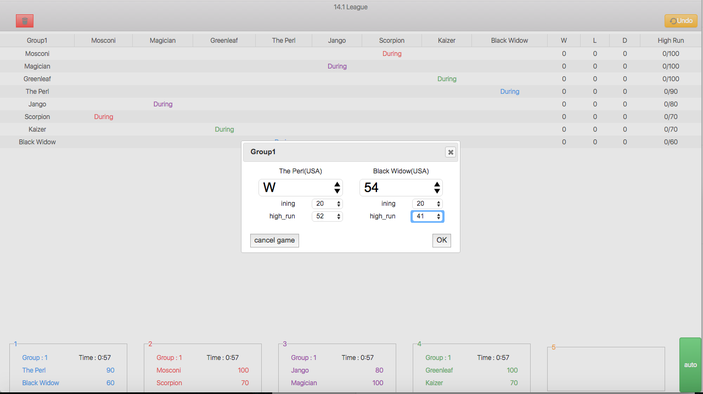
Task: Click Mosconi row name
Action: (x=37, y=53)
